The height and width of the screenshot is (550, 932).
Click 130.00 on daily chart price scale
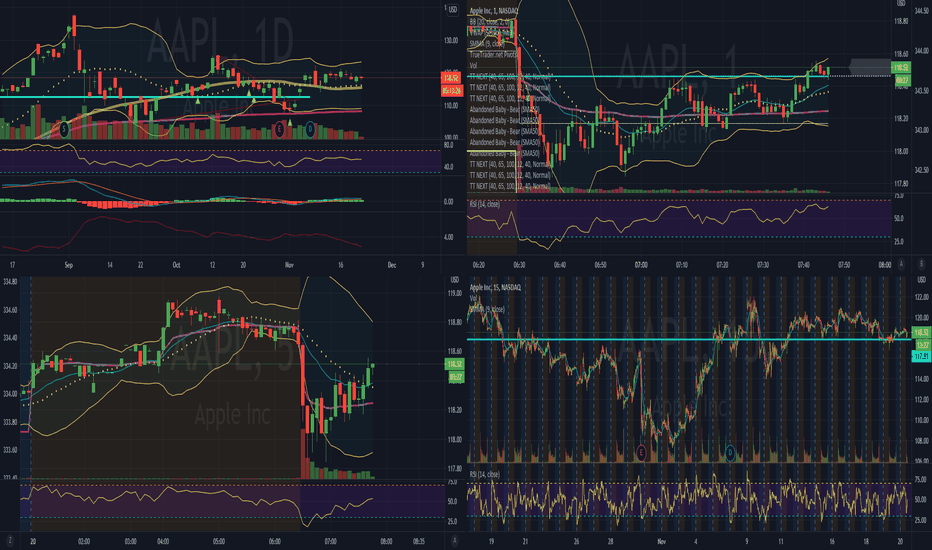coord(451,40)
